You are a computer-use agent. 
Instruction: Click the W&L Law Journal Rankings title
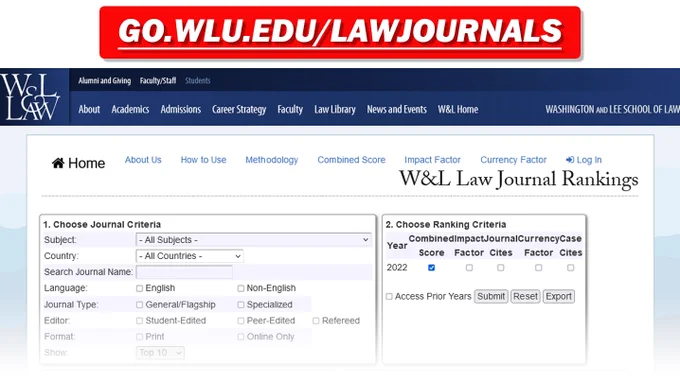(518, 180)
